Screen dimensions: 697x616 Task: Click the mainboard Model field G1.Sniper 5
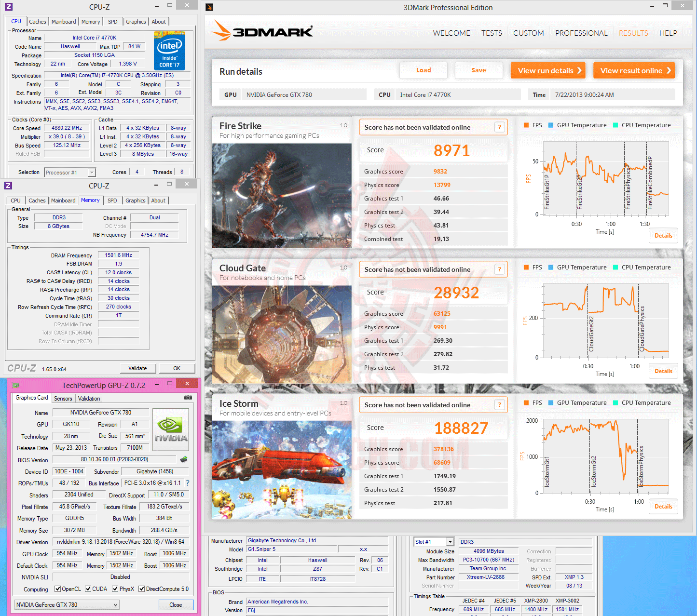(x=291, y=549)
